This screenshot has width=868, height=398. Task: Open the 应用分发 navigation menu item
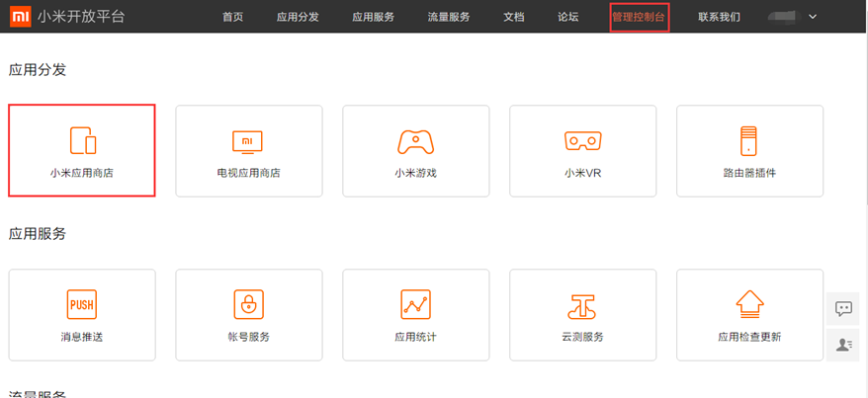click(x=298, y=17)
